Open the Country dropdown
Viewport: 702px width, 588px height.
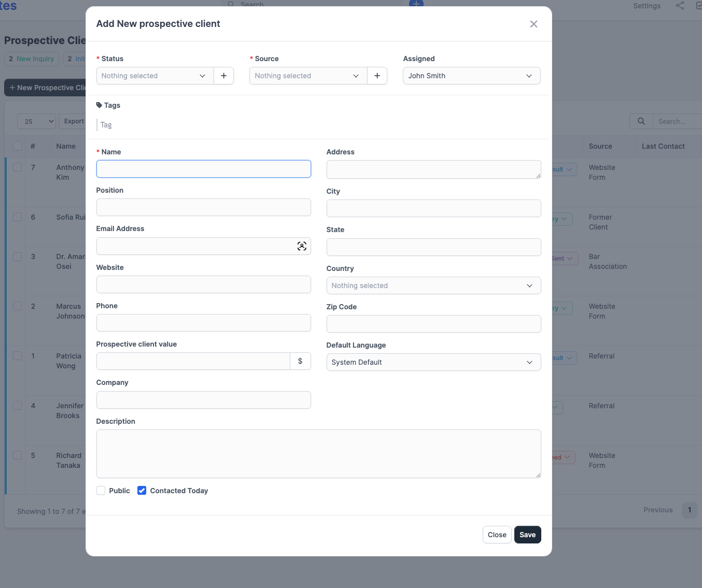coord(434,285)
